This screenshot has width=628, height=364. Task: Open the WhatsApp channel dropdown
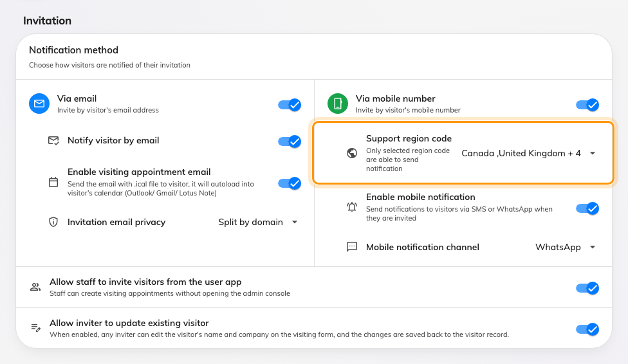pyautogui.click(x=566, y=247)
